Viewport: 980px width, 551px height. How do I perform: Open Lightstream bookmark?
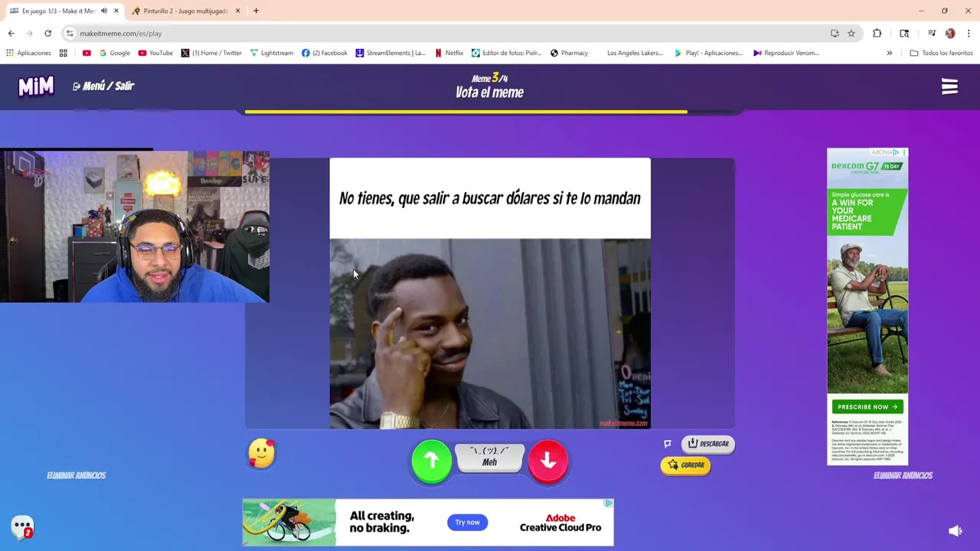(x=272, y=53)
